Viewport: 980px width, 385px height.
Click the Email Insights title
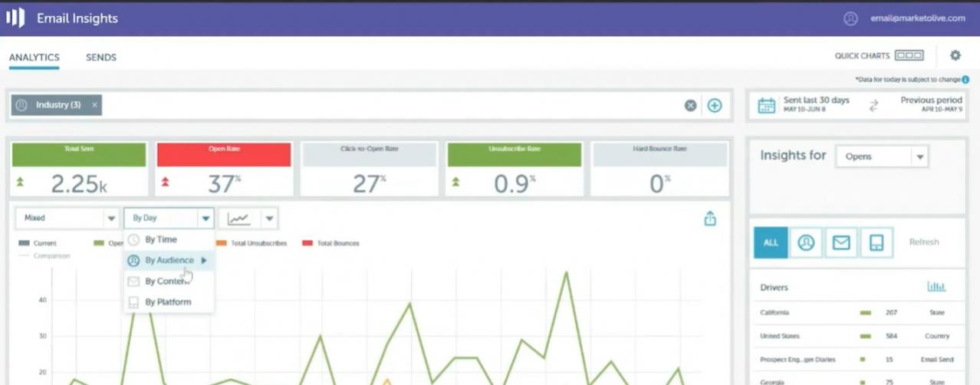(77, 18)
